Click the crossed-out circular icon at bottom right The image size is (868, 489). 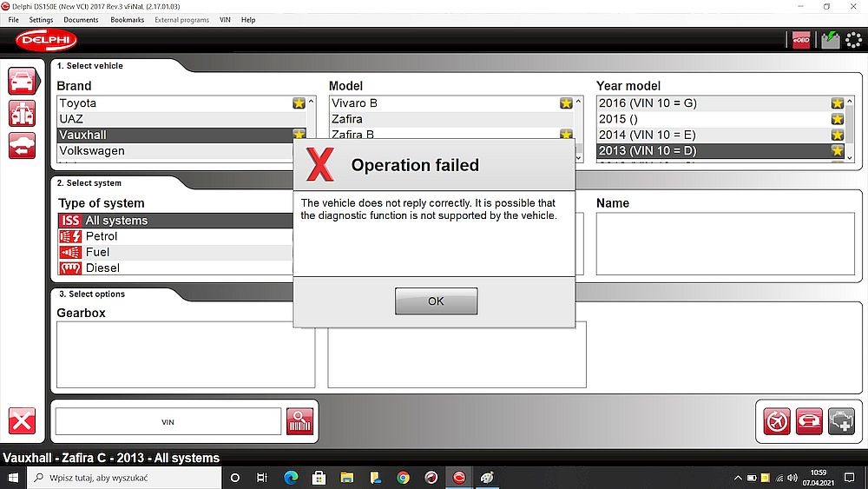(x=777, y=421)
